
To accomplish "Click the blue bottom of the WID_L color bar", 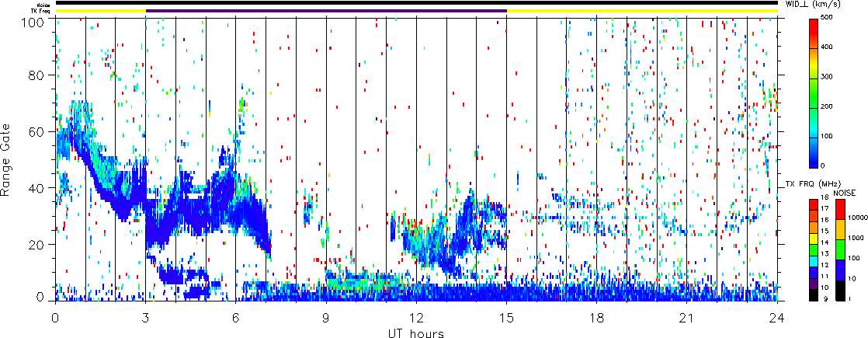I will pyautogui.click(x=814, y=159).
